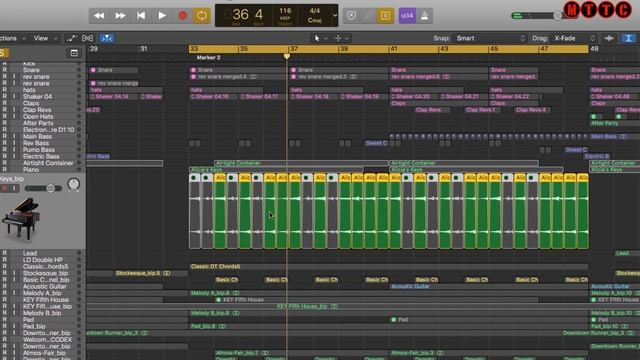Select the After Party track
640x360 pixels.
(x=38, y=123)
